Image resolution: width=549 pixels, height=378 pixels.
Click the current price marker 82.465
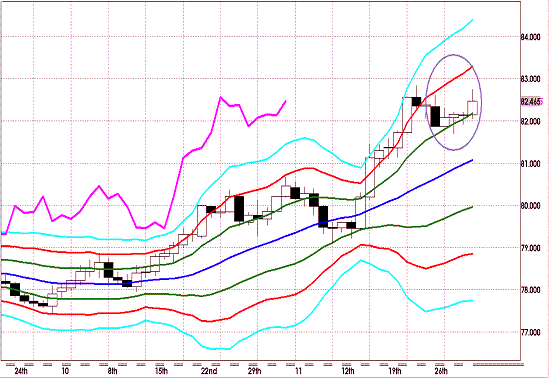[x=531, y=102]
